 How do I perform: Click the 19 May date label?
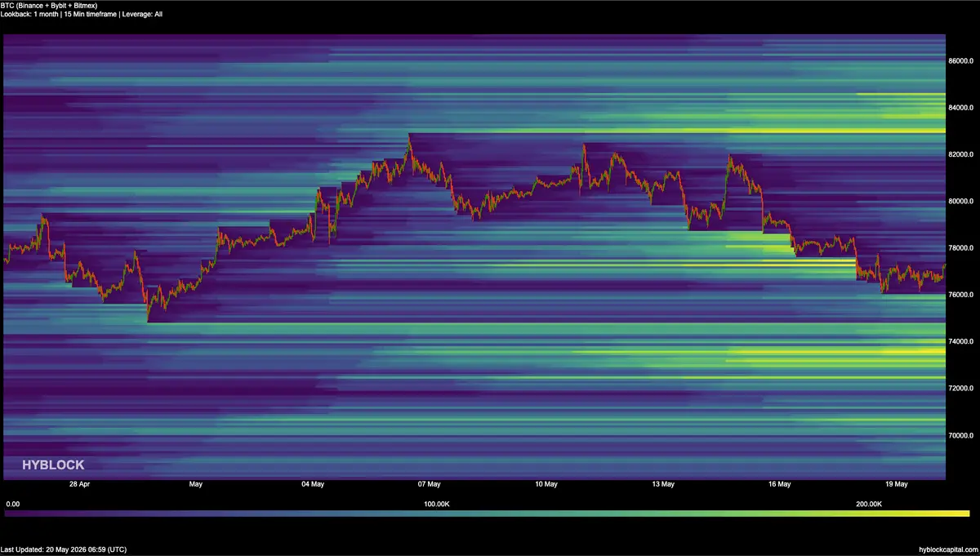click(896, 484)
